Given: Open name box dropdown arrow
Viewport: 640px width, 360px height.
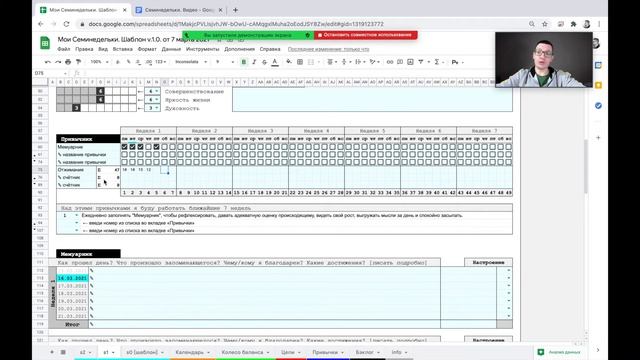Looking at the screenshot, I should pyautogui.click(x=65, y=73).
